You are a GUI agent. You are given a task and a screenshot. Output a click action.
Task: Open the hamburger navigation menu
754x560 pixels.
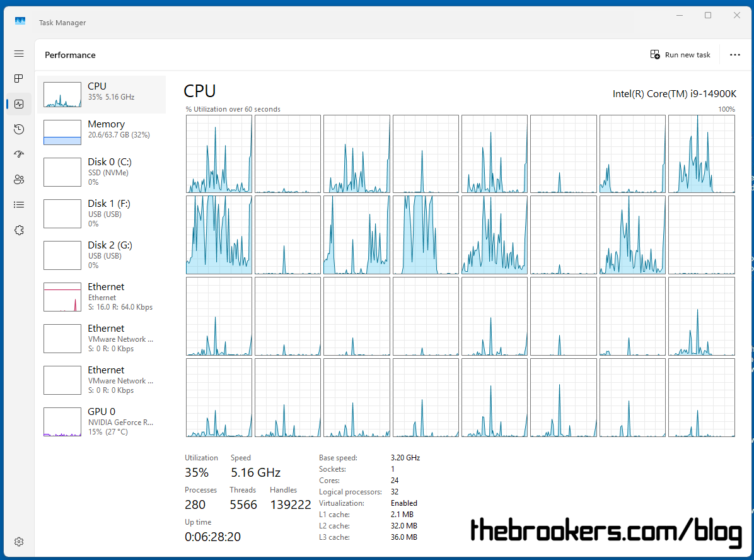[x=19, y=54]
